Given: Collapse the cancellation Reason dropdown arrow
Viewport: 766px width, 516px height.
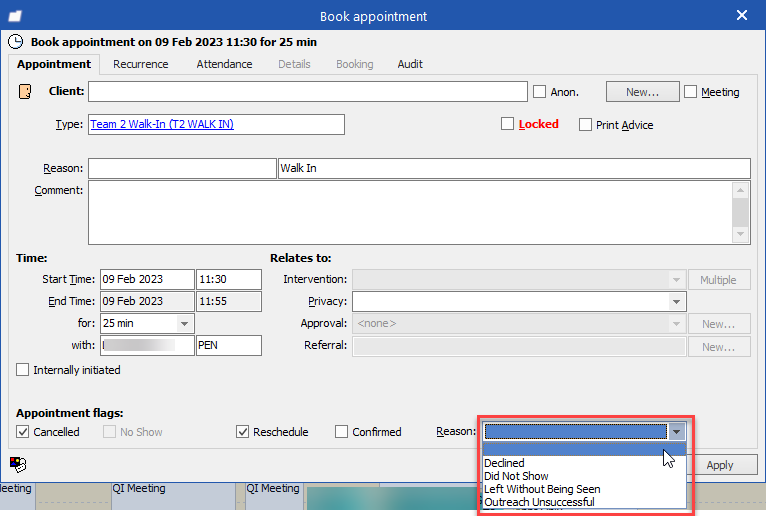Looking at the screenshot, I should (677, 432).
